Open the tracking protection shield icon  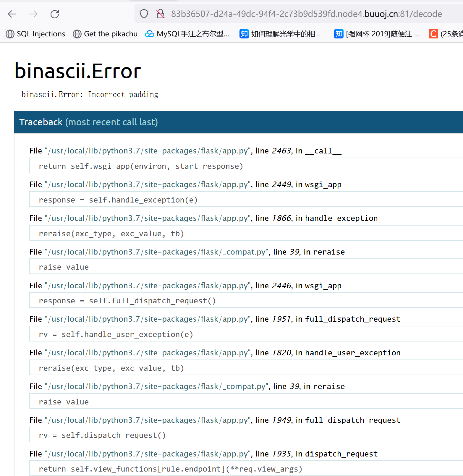pyautogui.click(x=144, y=14)
